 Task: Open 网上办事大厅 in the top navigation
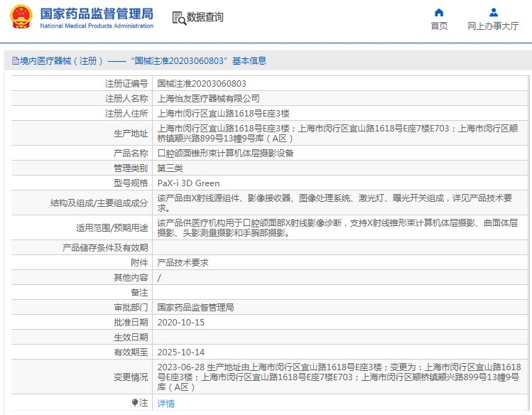coord(493,26)
